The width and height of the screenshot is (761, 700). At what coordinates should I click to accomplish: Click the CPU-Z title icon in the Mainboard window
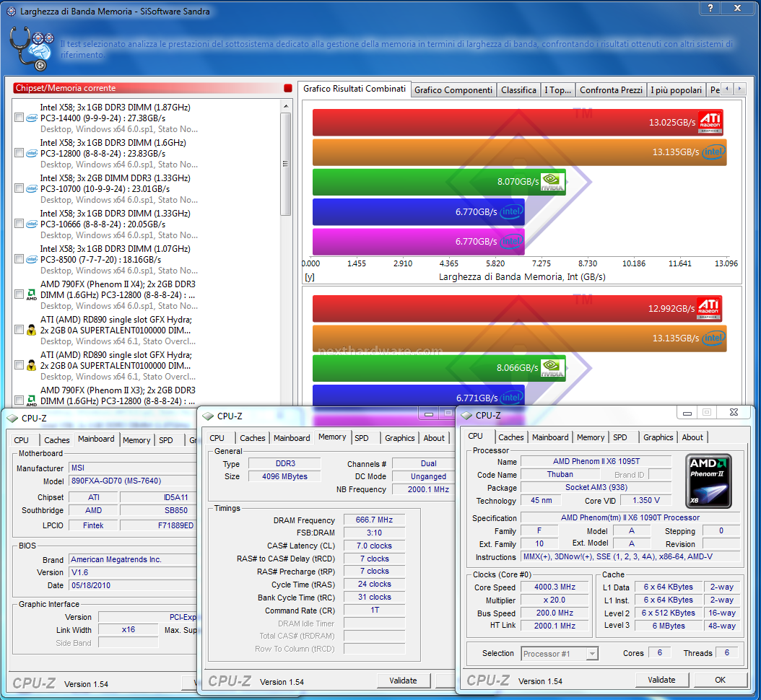point(12,418)
